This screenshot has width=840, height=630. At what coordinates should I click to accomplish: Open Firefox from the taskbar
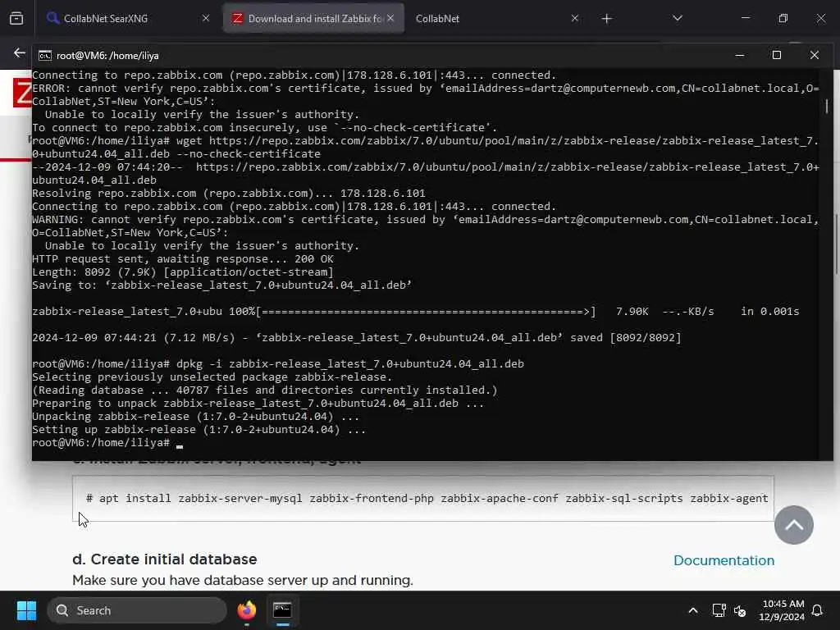[246, 610]
